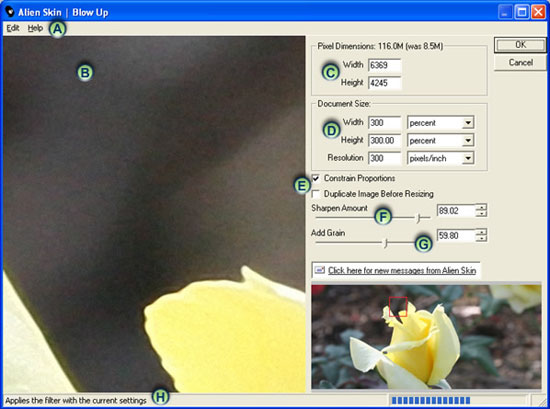The height and width of the screenshot is (409, 550).
Task: Click the OK button
Action: 520,45
